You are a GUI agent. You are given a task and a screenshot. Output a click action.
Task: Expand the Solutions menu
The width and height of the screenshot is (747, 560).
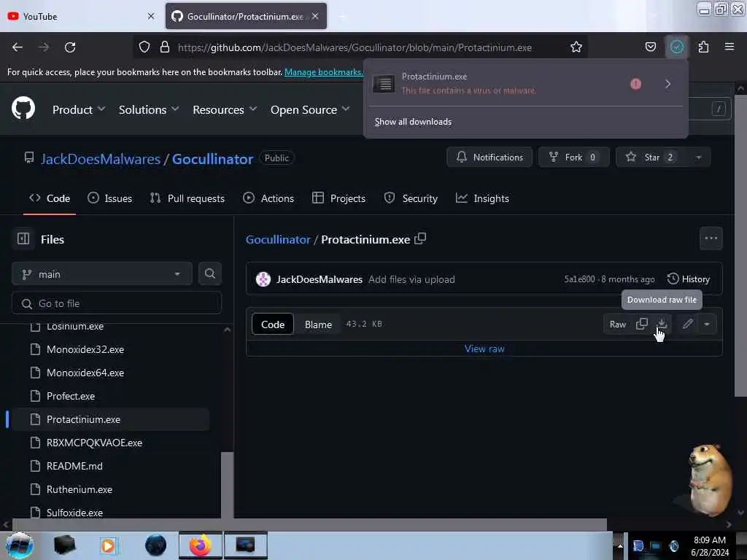pos(149,109)
